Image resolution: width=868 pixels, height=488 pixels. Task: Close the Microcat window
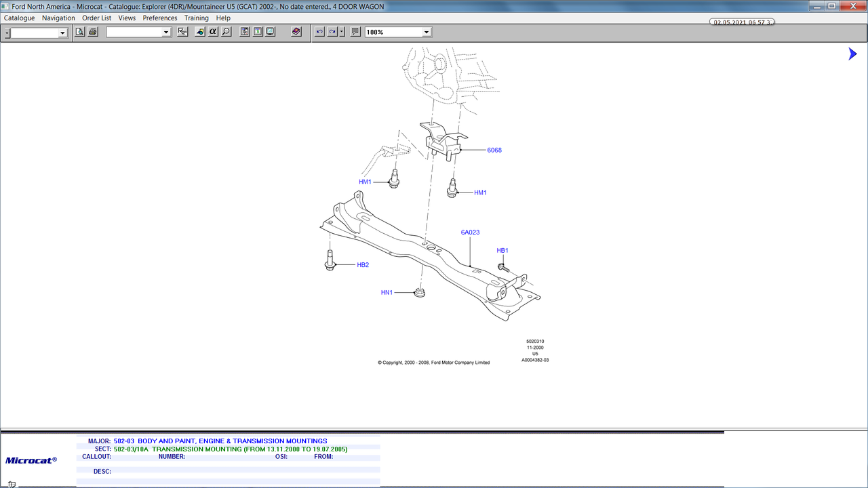pyautogui.click(x=852, y=5)
